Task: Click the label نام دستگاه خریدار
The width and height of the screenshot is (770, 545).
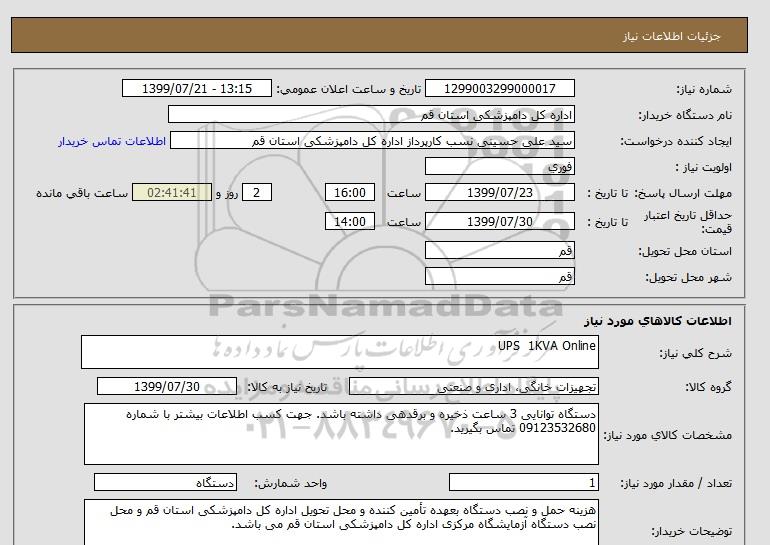Action: click(685, 115)
